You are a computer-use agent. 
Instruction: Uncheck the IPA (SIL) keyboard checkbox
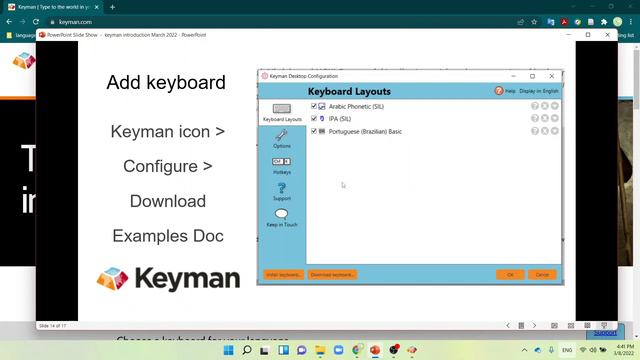pos(313,118)
